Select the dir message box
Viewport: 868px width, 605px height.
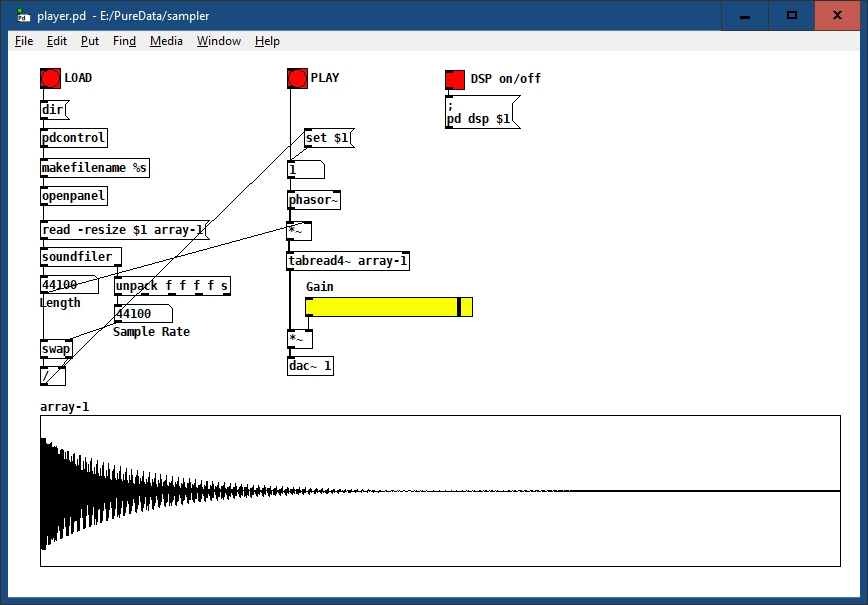tap(54, 110)
